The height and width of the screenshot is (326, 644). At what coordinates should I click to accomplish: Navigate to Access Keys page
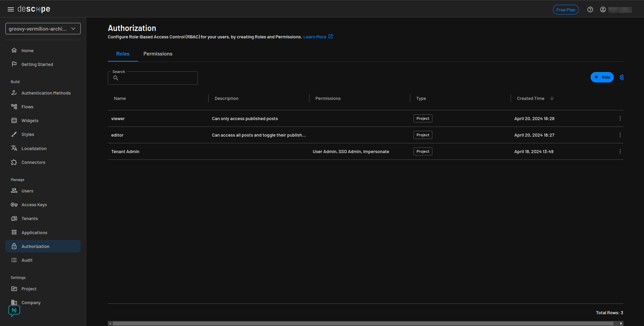tap(34, 205)
